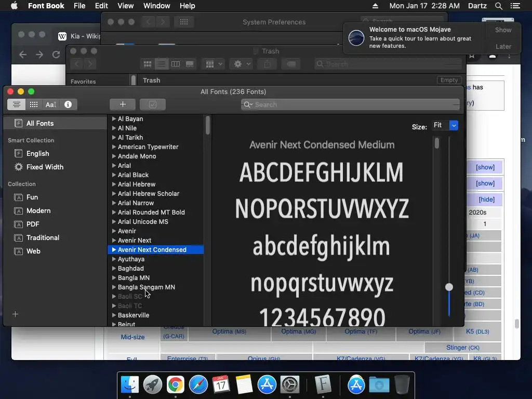Open the Optima (MS) link

229,331
